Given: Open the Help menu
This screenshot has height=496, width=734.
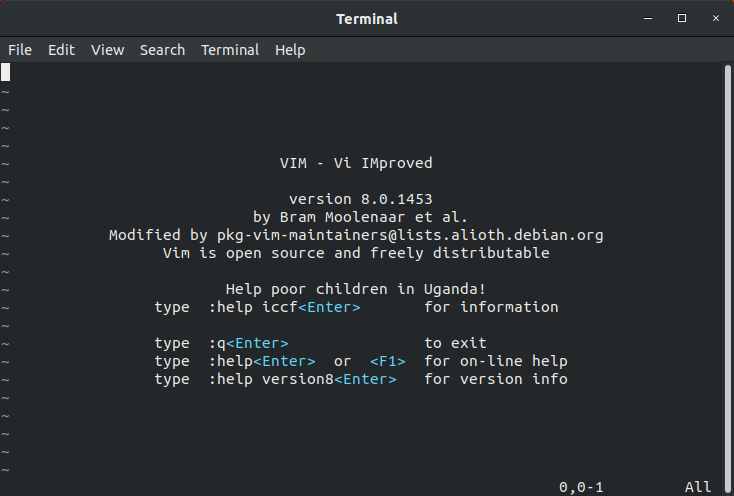Looking at the screenshot, I should click(x=290, y=50).
